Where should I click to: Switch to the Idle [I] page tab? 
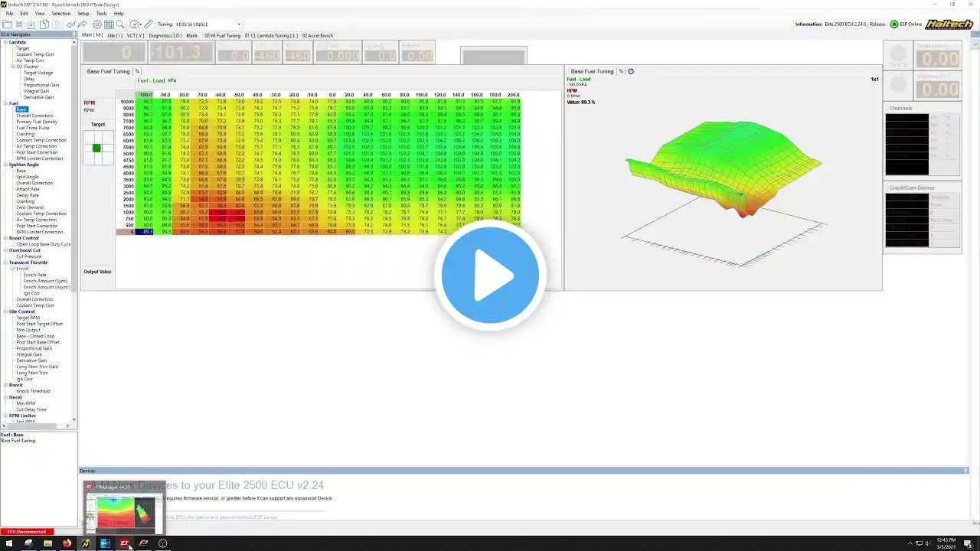pyautogui.click(x=115, y=35)
